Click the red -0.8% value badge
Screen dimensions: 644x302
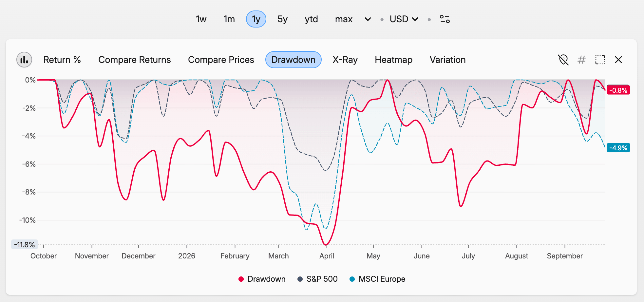[618, 90]
